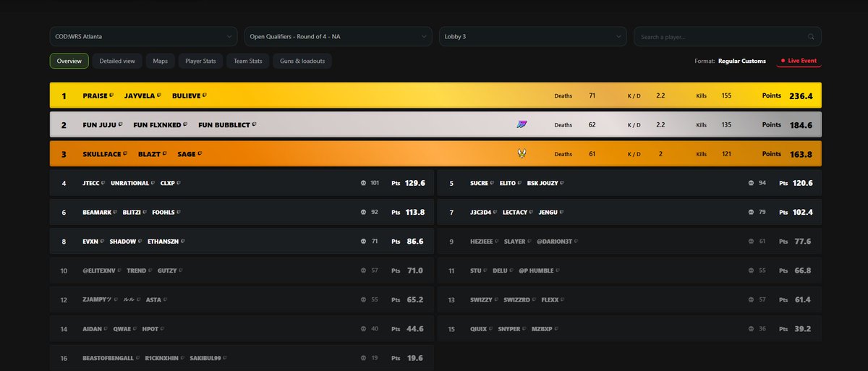Click the skull icon in BEASTOFBENGALL's row
The width and height of the screenshot is (868, 371).
363,358
